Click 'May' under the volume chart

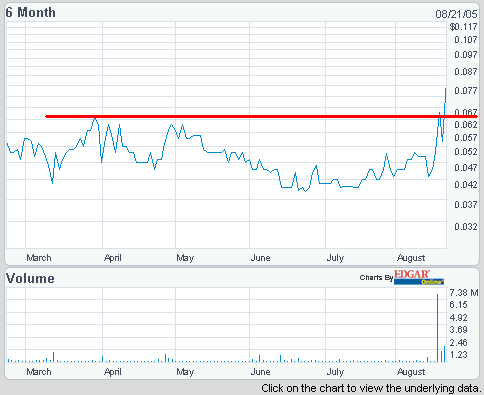click(x=185, y=372)
